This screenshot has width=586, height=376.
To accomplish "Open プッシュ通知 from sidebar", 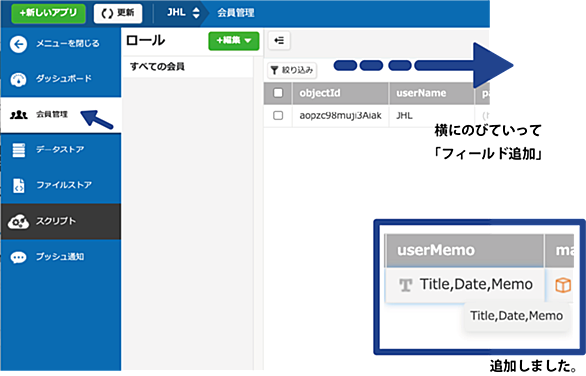I will point(61,257).
